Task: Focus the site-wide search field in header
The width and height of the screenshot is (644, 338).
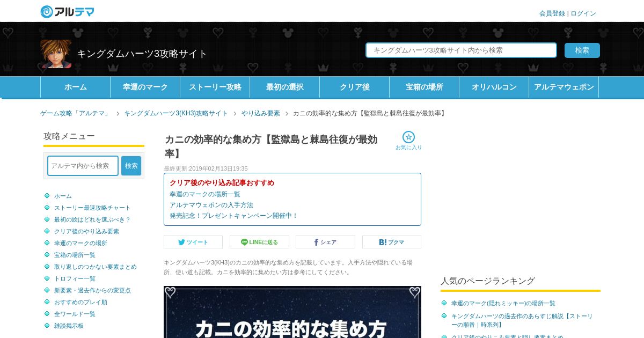Action: pos(462,50)
